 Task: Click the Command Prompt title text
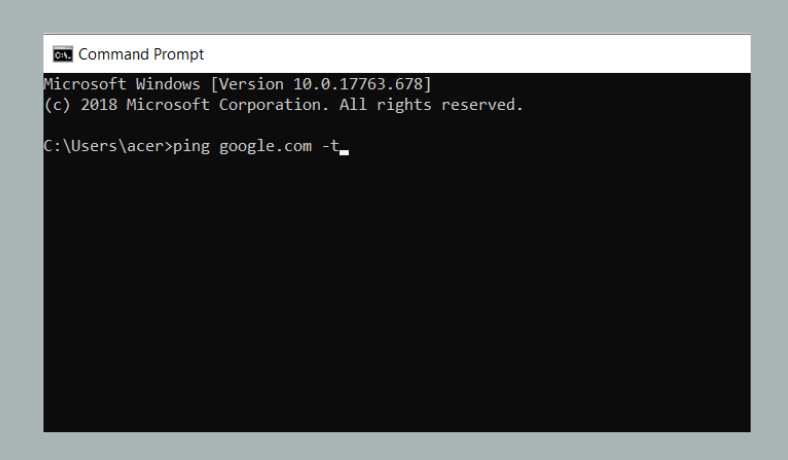[x=141, y=54]
